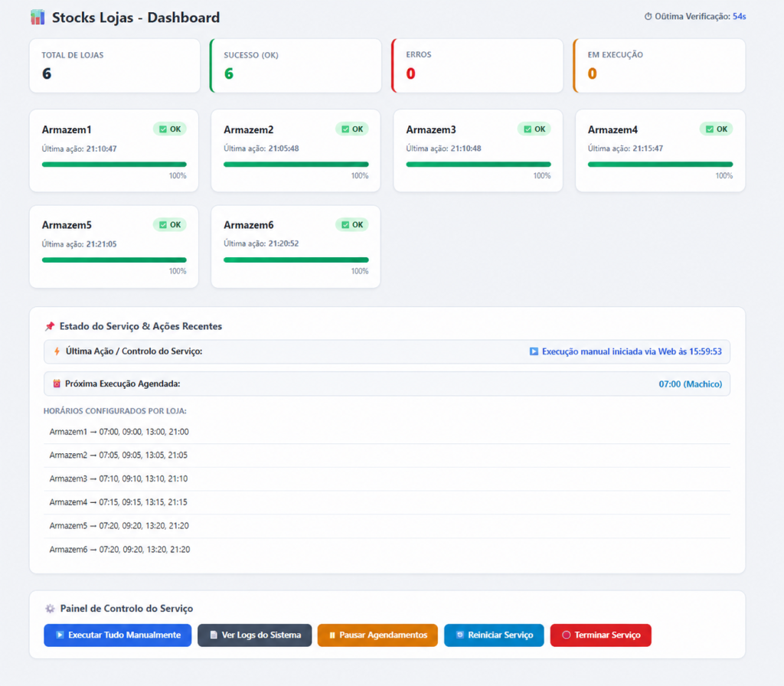Select the Armazem4 schedule row

pos(387,502)
